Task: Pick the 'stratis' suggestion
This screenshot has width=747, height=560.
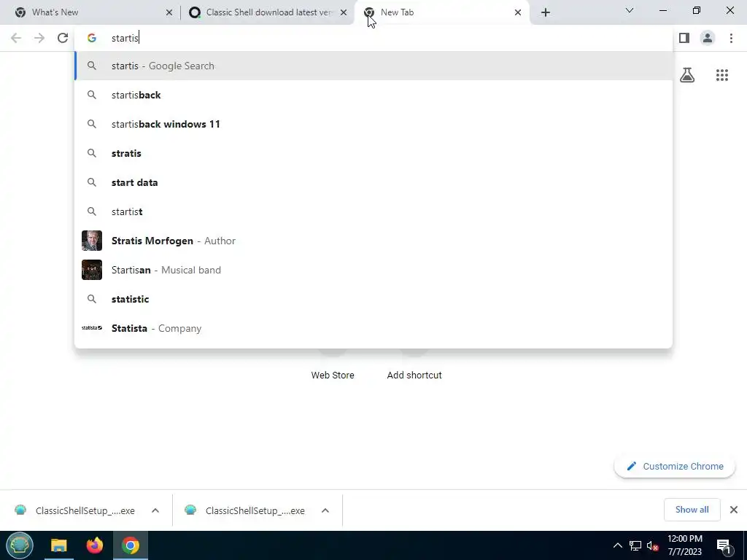Action: (373, 153)
